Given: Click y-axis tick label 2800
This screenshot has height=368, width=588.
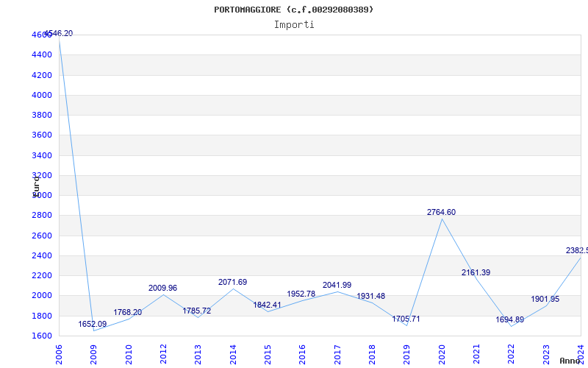Looking at the screenshot, I should point(42,215).
